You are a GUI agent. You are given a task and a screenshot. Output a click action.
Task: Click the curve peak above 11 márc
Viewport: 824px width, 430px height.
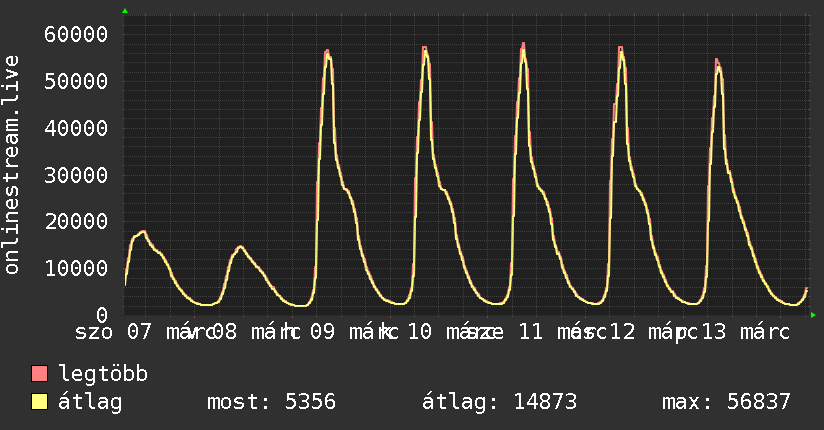point(523,45)
